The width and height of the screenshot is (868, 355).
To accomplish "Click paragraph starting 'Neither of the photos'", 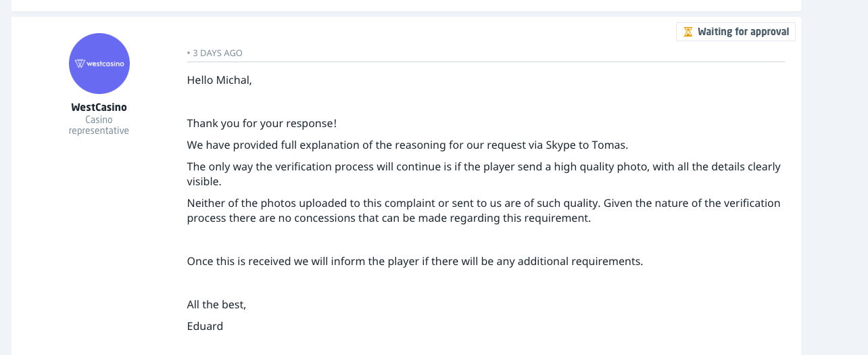I will [x=483, y=203].
